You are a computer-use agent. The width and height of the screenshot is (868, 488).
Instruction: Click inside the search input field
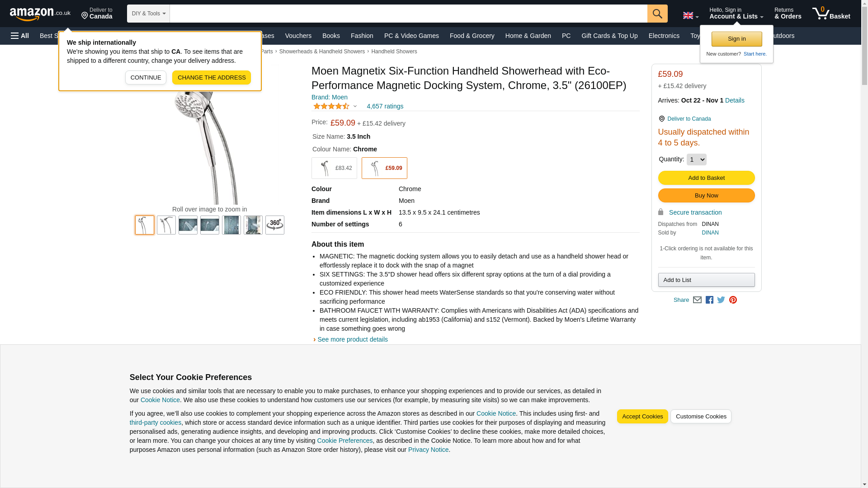(x=408, y=14)
